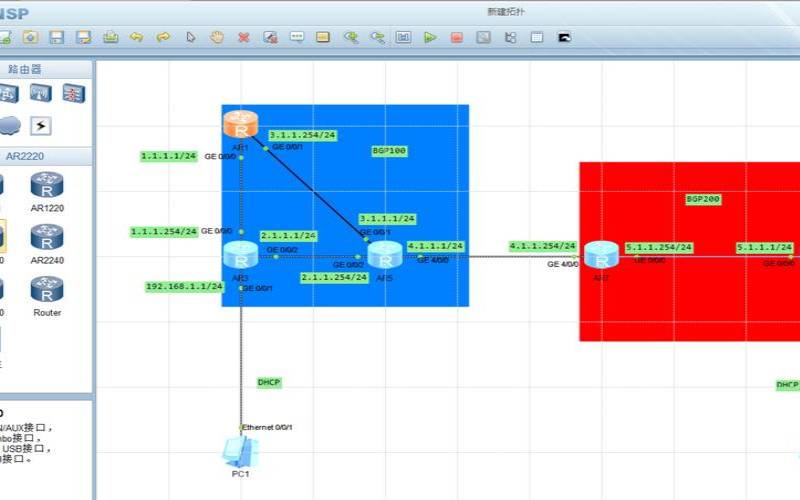The image size is (800, 500).
Task: Stop devices with red stop button
Action: coord(457,37)
